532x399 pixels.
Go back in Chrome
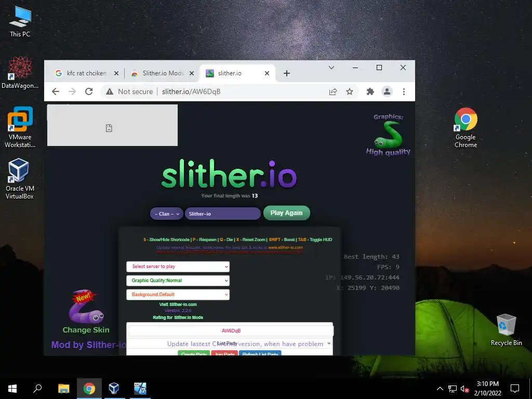tap(56, 91)
